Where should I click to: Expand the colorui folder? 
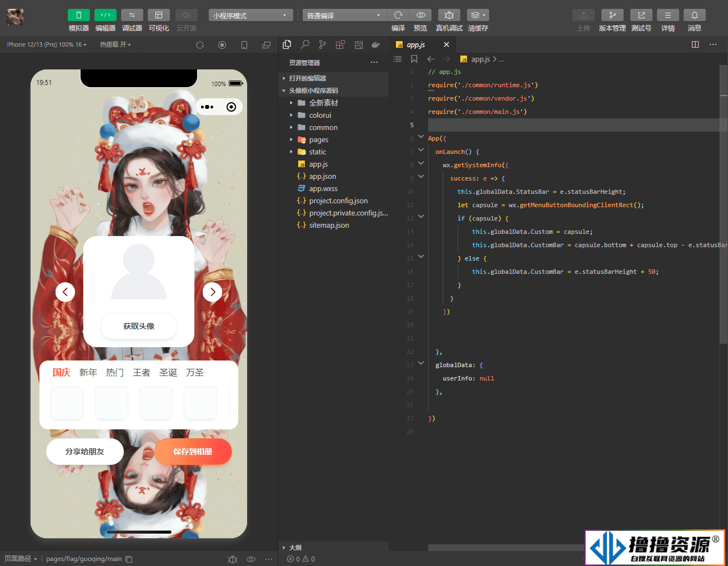coord(333,115)
